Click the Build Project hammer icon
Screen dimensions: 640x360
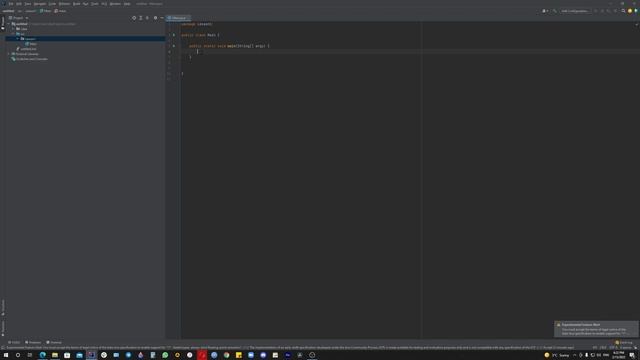554,11
